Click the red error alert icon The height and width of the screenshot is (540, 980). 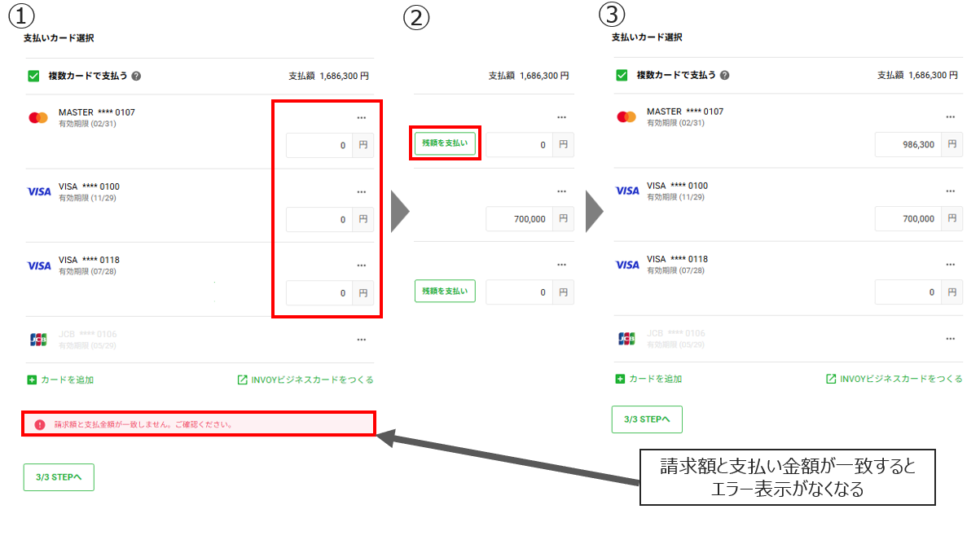pos(40,424)
